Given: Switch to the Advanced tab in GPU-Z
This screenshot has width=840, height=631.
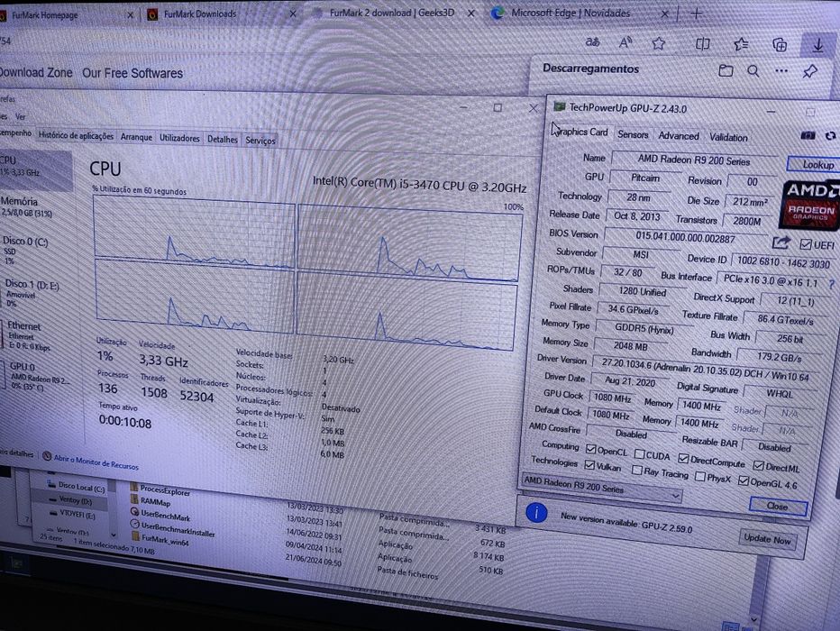Looking at the screenshot, I should coord(678,135).
